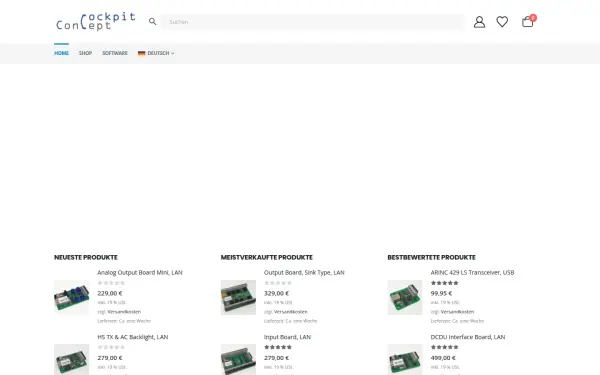Open the Shop menu item
This screenshot has height=375, width=600.
pyautogui.click(x=85, y=53)
